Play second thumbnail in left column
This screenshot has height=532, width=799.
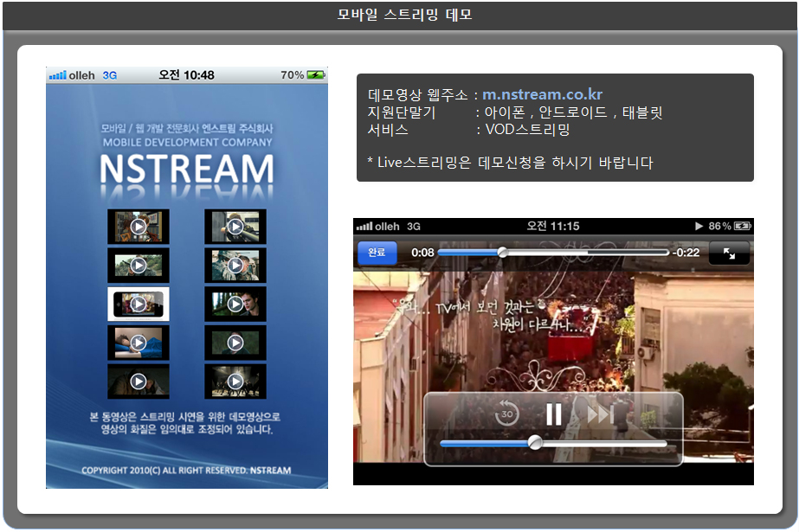pos(139,266)
